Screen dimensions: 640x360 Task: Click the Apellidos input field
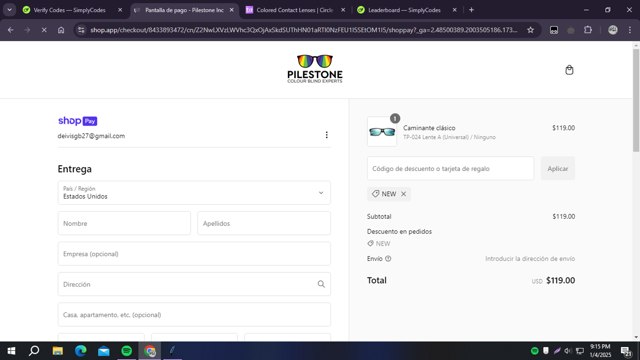point(264,223)
